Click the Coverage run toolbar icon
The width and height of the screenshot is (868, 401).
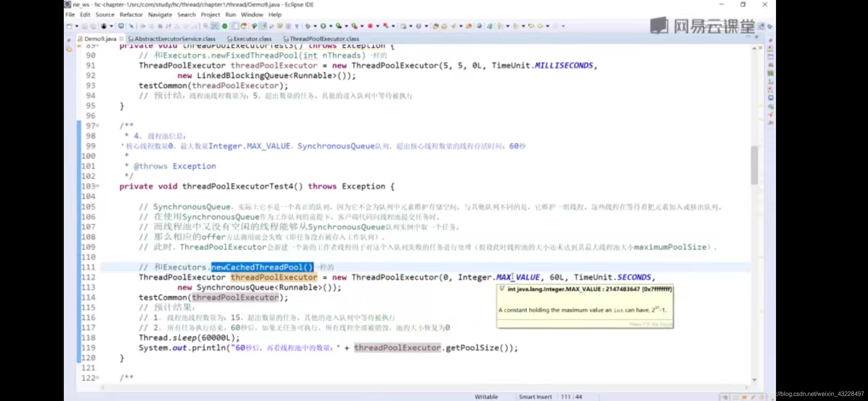pyautogui.click(x=339, y=26)
